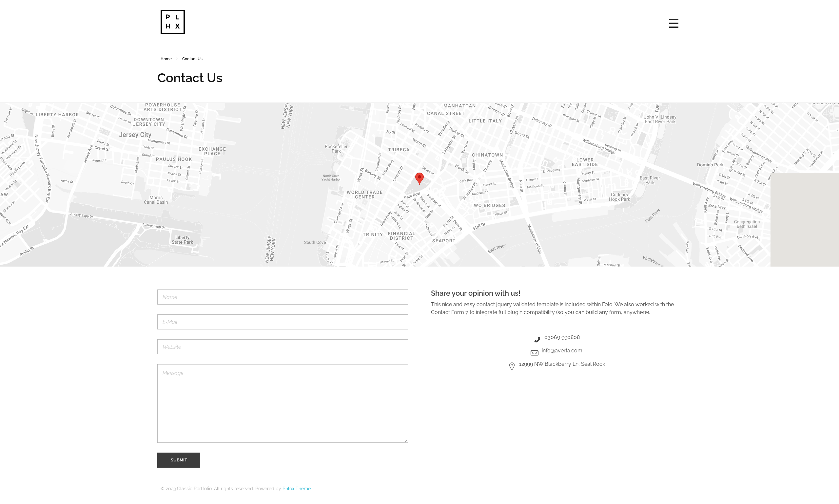839x504 pixels.
Task: Focus the Name input field
Action: [x=283, y=297]
